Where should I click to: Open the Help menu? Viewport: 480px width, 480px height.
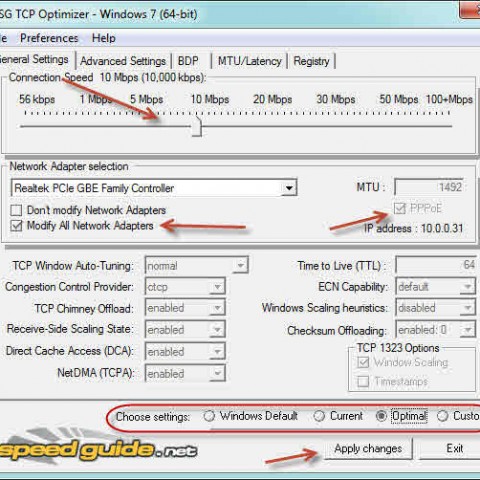click(104, 38)
